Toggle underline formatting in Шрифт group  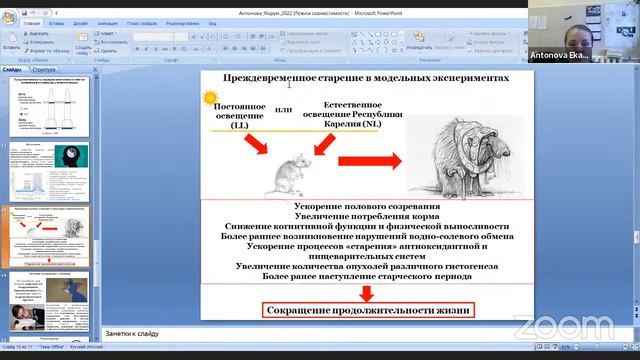pyautogui.click(x=155, y=49)
